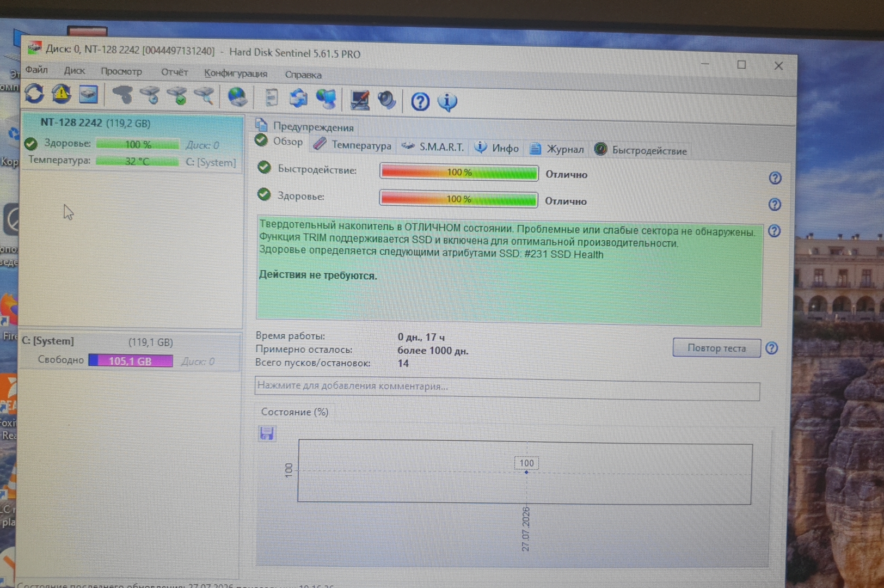Click the Повтор теста button
The height and width of the screenshot is (588, 884).
click(x=716, y=348)
